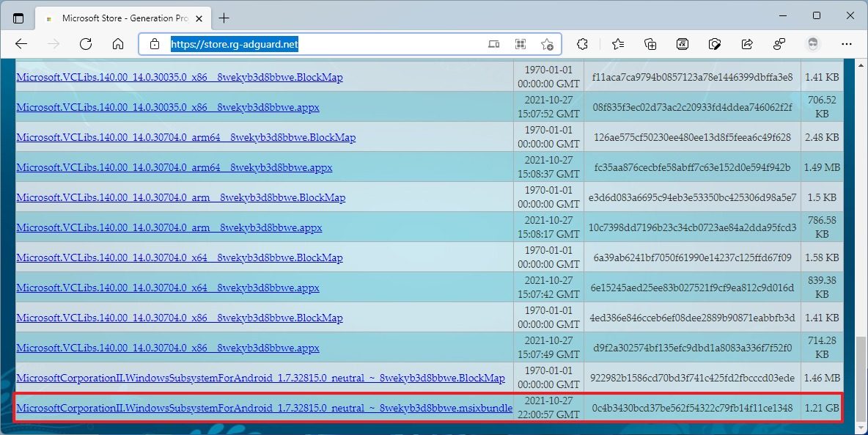Select the 839.38 KB size cell
Image resolution: width=868 pixels, height=435 pixels.
822,288
